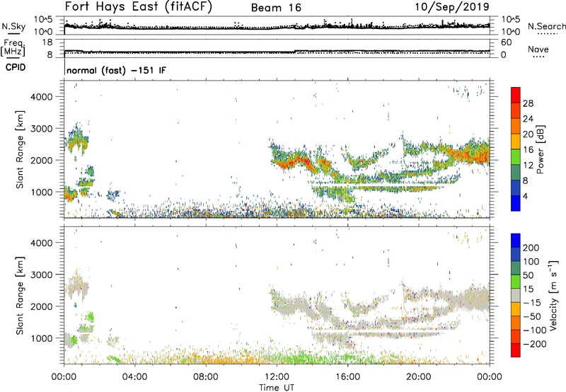566x392 pixels.
Task: Pick the bright blue bottom segment of Power colorbar
Action: coord(516,203)
